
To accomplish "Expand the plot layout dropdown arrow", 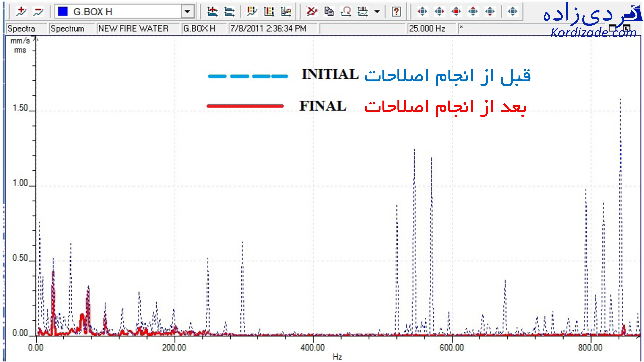I will tap(377, 12).
